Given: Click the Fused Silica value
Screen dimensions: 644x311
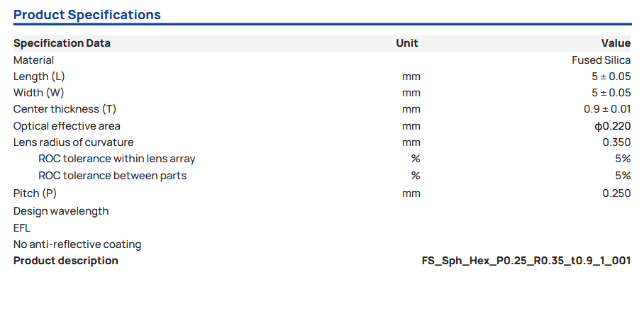Looking at the screenshot, I should click(x=601, y=60).
